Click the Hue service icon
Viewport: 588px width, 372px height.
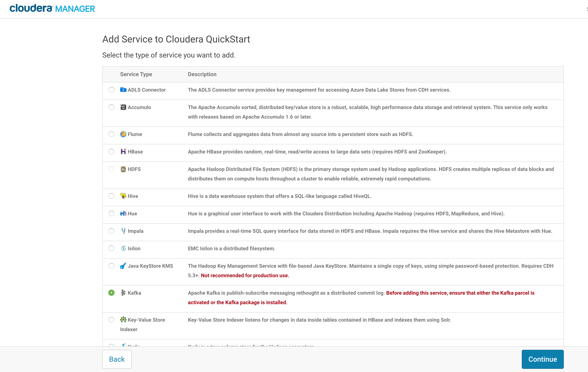click(123, 214)
